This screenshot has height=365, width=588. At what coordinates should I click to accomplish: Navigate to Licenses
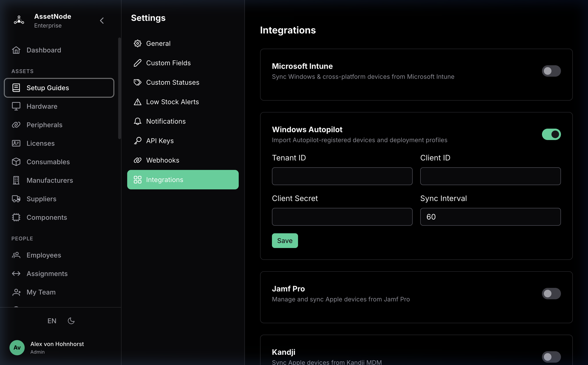coord(59,143)
